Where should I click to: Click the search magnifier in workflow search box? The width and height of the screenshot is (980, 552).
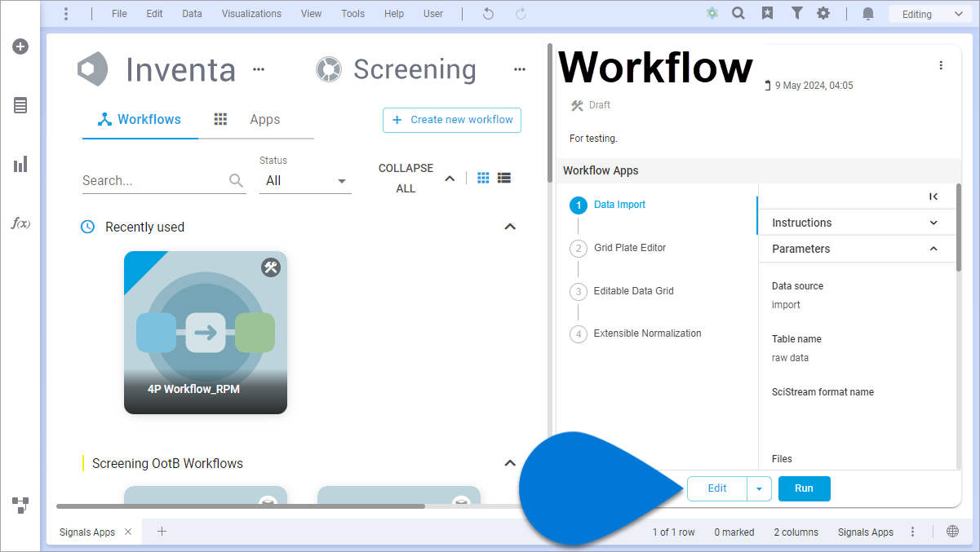(x=236, y=180)
